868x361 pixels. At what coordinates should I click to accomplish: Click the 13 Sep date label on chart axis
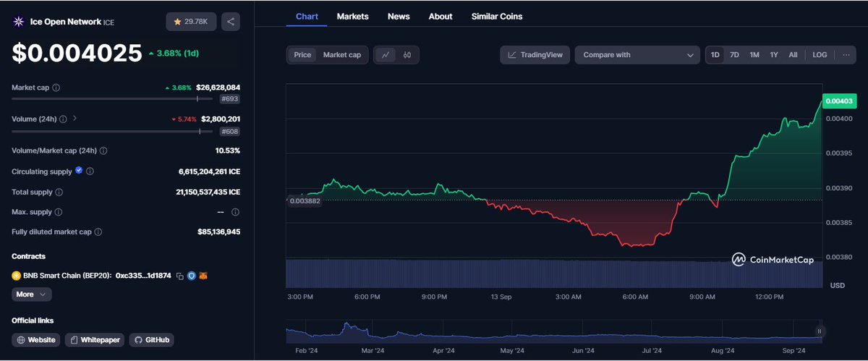[x=501, y=297]
